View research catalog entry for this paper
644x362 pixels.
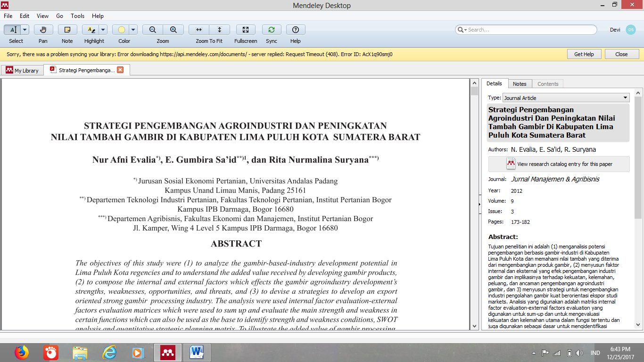(x=559, y=164)
